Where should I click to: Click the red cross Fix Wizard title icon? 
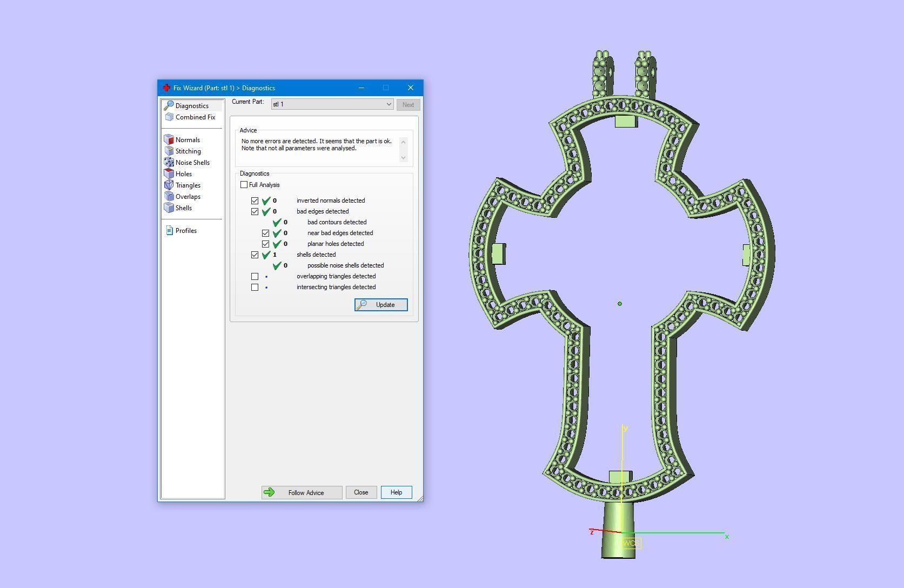(x=166, y=88)
